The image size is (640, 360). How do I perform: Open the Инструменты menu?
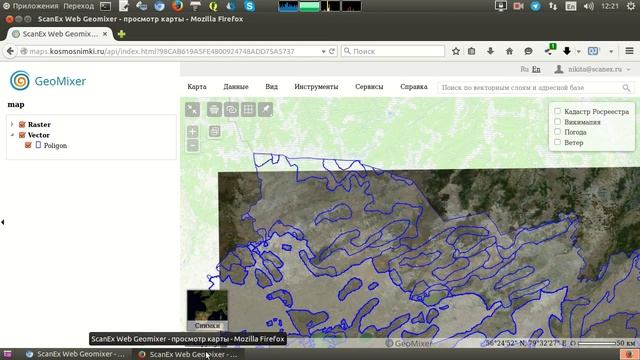tap(316, 87)
